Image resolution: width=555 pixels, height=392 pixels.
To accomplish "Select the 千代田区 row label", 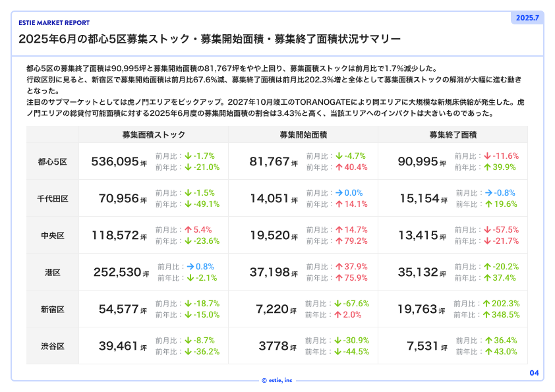I will [53, 199].
